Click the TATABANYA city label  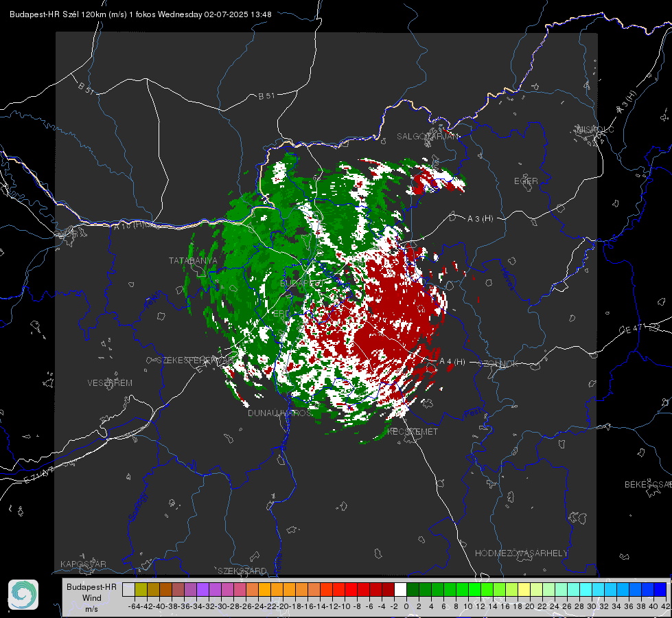(193, 260)
